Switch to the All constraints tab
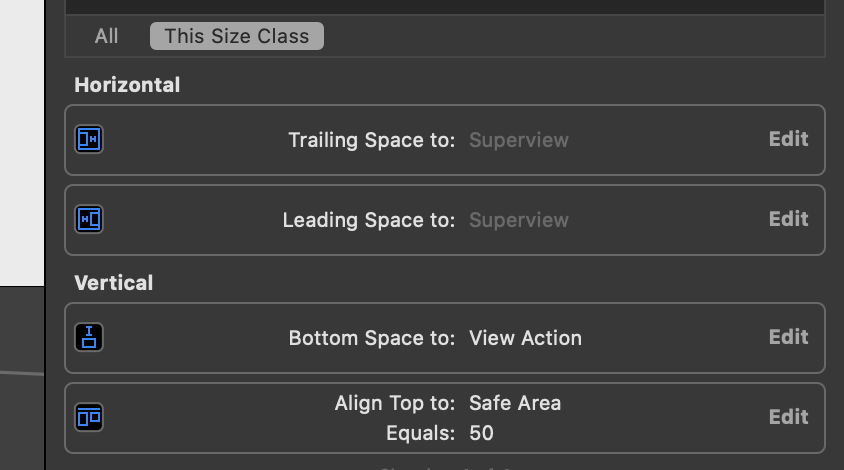Image resolution: width=844 pixels, height=470 pixels. pos(106,36)
